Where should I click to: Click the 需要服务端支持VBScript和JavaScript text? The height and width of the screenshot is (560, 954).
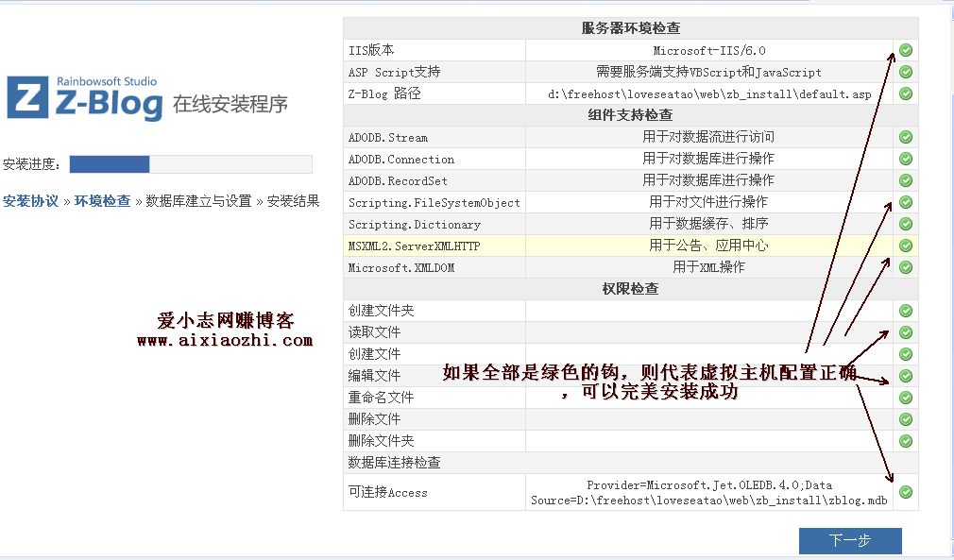click(x=708, y=73)
